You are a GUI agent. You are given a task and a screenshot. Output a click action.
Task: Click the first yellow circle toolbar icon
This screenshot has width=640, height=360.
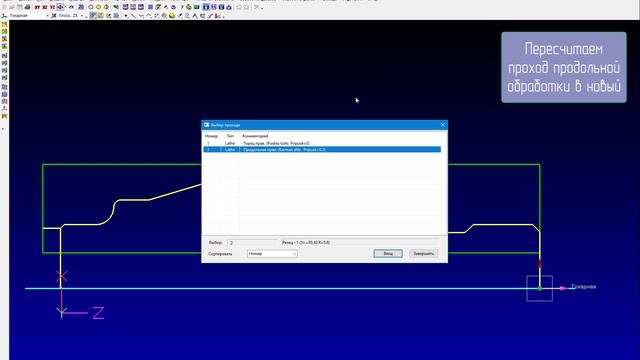tap(98, 7)
